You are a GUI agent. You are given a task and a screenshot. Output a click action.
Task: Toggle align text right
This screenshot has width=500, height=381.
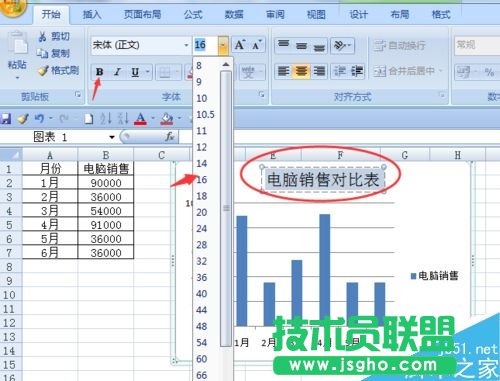coord(319,71)
